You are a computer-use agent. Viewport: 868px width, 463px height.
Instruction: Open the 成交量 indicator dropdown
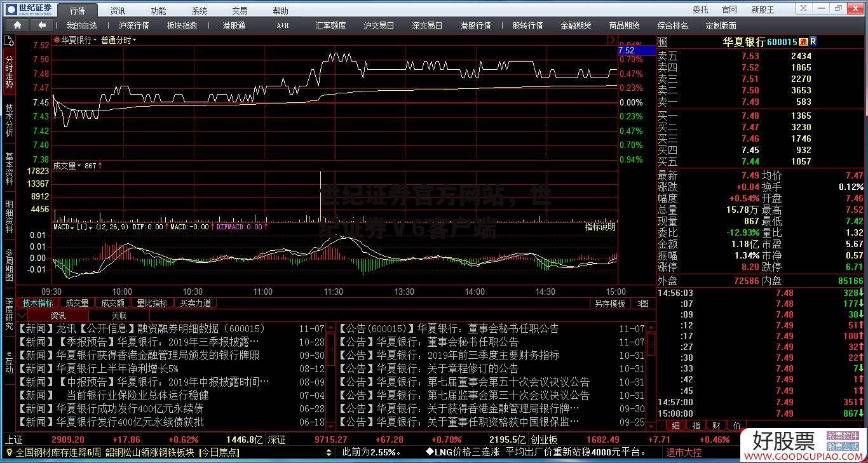coord(67,166)
